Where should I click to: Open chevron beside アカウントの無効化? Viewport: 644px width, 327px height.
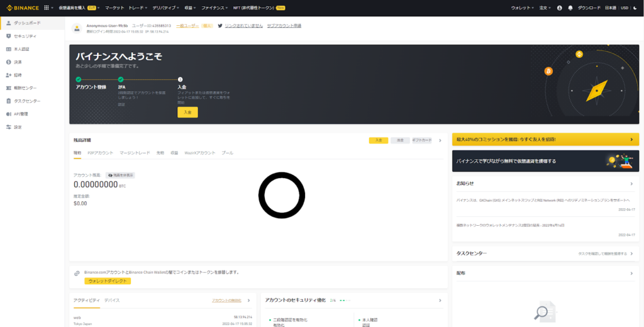click(x=248, y=301)
